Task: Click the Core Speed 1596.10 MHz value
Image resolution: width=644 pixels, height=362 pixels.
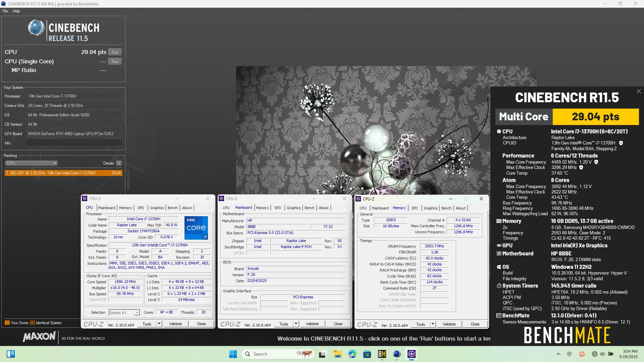Action: 125,282
